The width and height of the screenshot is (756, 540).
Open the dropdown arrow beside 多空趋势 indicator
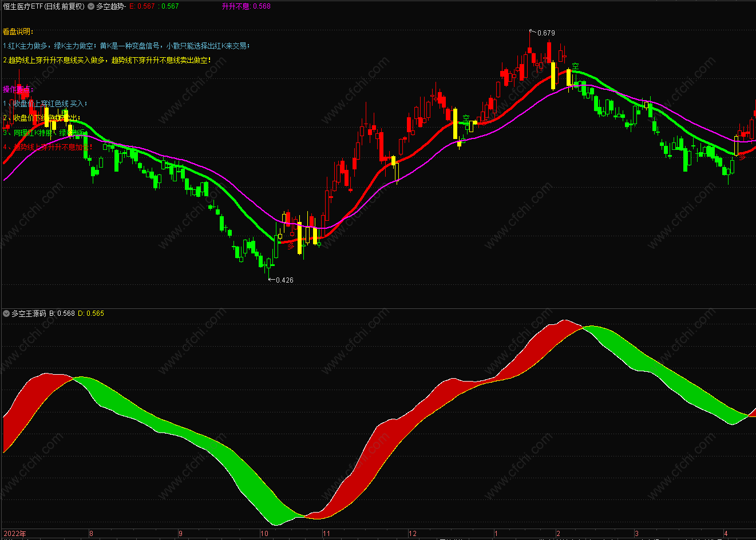pos(91,6)
